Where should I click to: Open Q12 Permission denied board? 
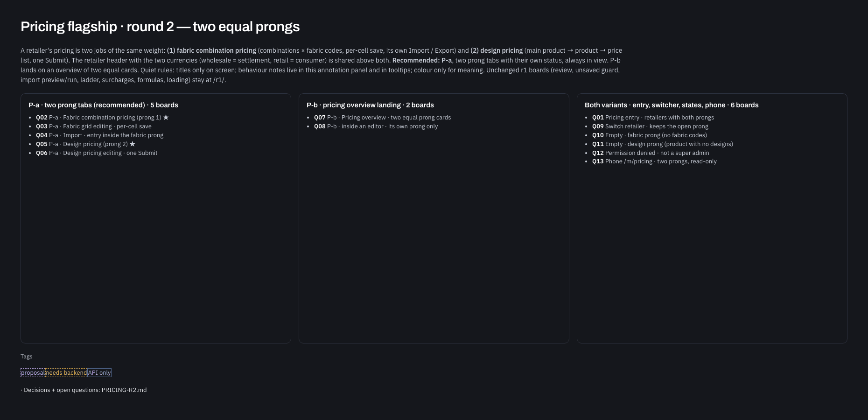651,153
